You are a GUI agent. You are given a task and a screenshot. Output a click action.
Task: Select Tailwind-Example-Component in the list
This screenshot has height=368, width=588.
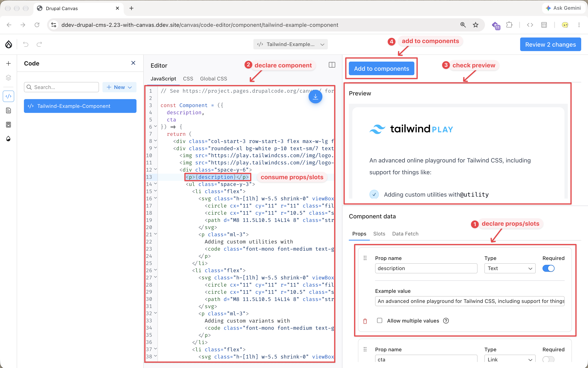[x=80, y=106]
